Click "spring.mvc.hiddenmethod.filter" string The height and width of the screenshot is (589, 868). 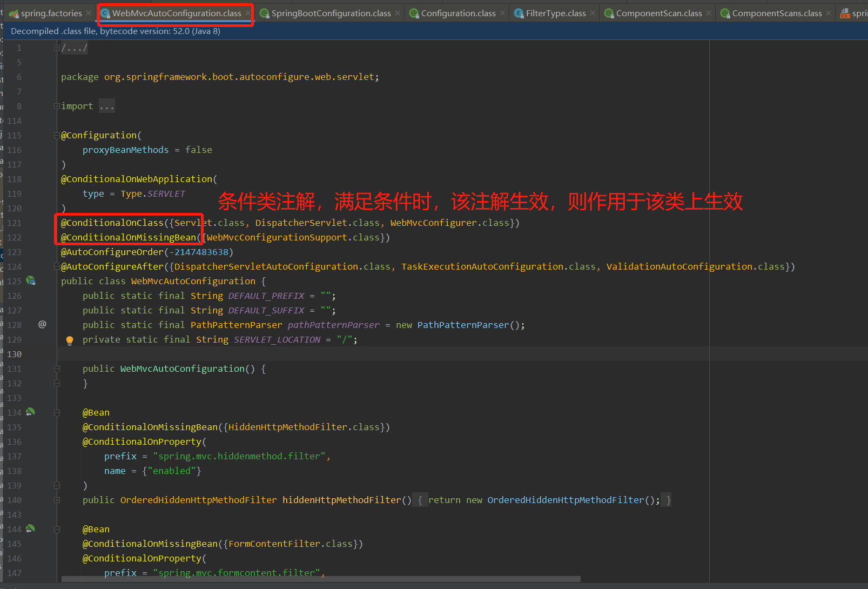click(x=239, y=456)
